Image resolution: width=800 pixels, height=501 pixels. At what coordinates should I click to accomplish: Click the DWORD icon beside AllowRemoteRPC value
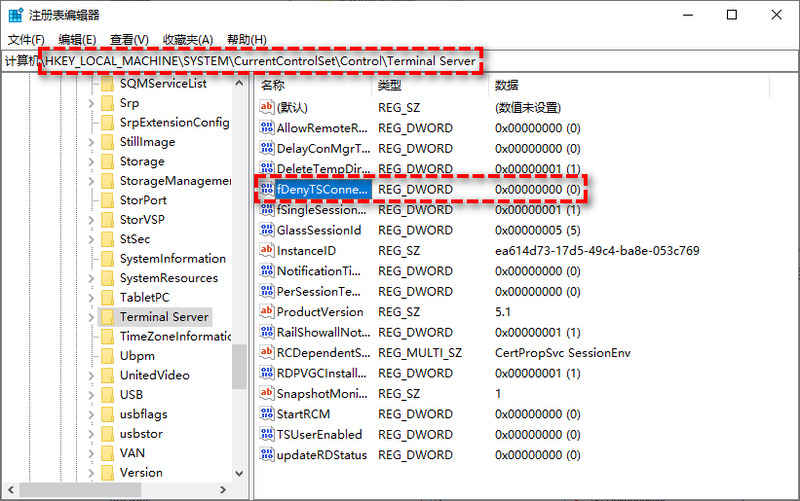(266, 128)
